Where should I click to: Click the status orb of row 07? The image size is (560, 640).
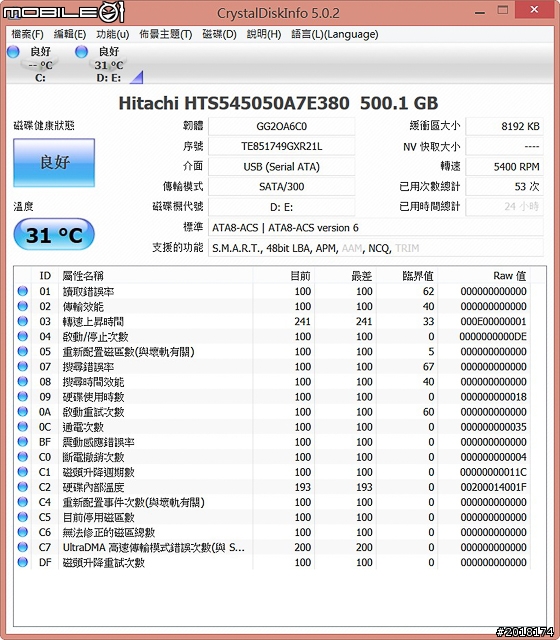pos(22,367)
